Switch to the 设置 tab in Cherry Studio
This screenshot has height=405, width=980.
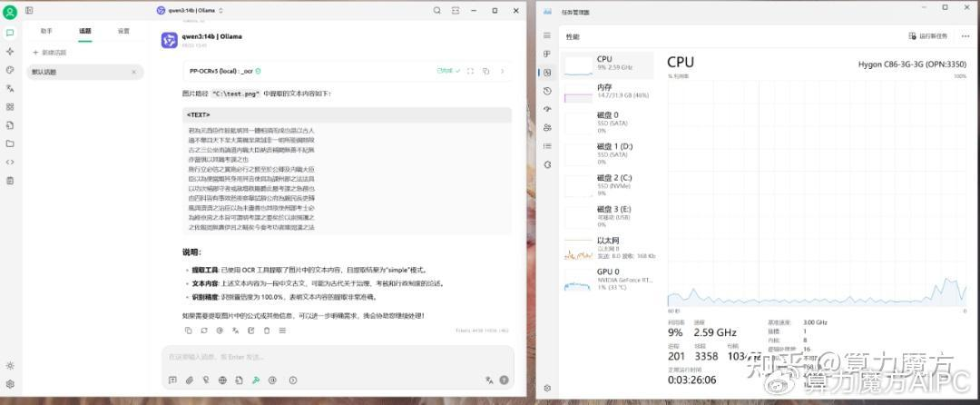pos(123,31)
